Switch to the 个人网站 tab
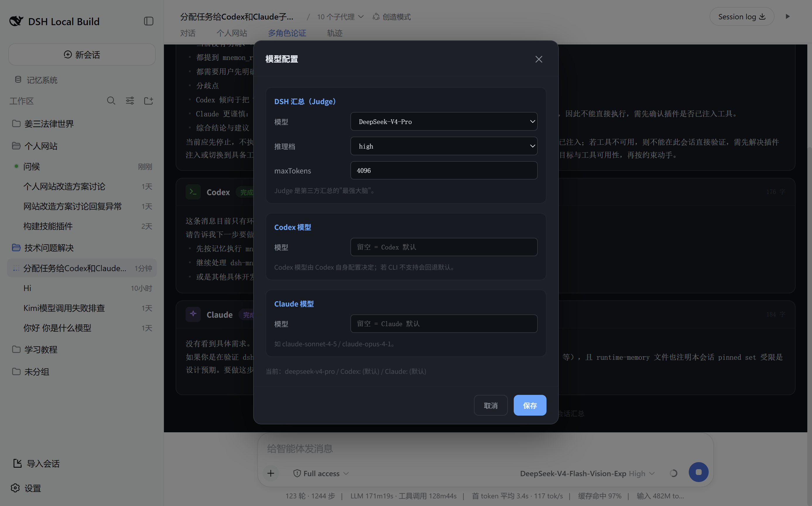This screenshot has width=812, height=506. point(232,33)
